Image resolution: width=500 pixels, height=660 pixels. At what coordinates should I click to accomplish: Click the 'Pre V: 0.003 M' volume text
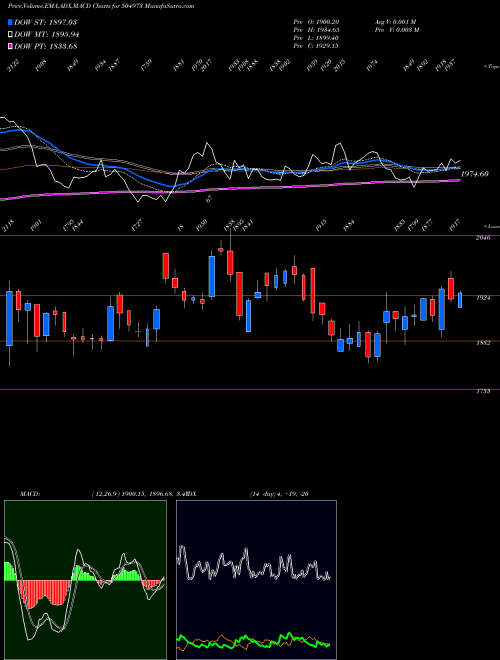(396, 30)
